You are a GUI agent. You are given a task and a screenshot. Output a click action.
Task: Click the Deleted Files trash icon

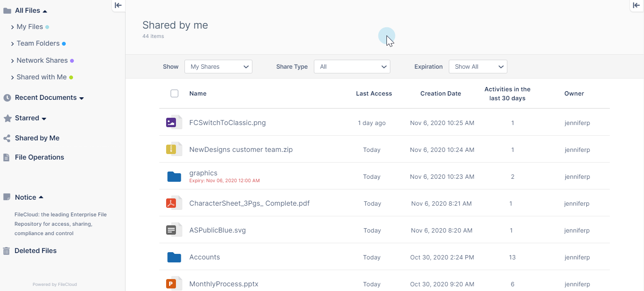(7, 251)
